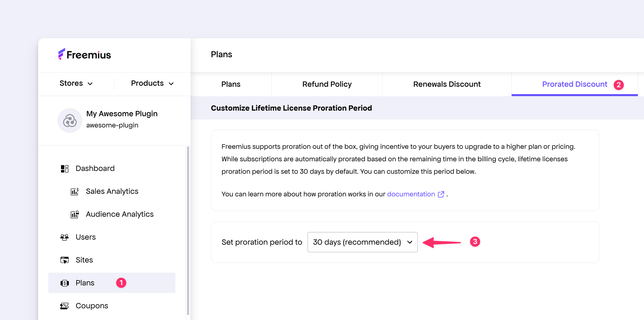
Task: Expand the Products dropdown
Action: pyautogui.click(x=152, y=83)
